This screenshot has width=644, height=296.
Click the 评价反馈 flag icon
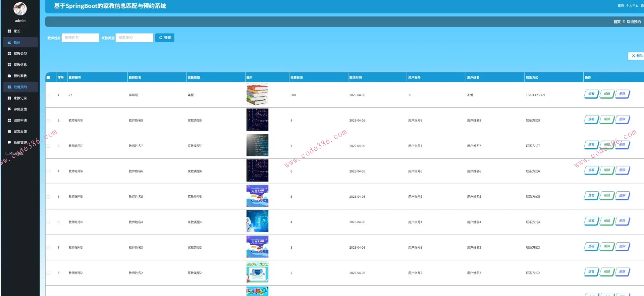tap(9, 109)
